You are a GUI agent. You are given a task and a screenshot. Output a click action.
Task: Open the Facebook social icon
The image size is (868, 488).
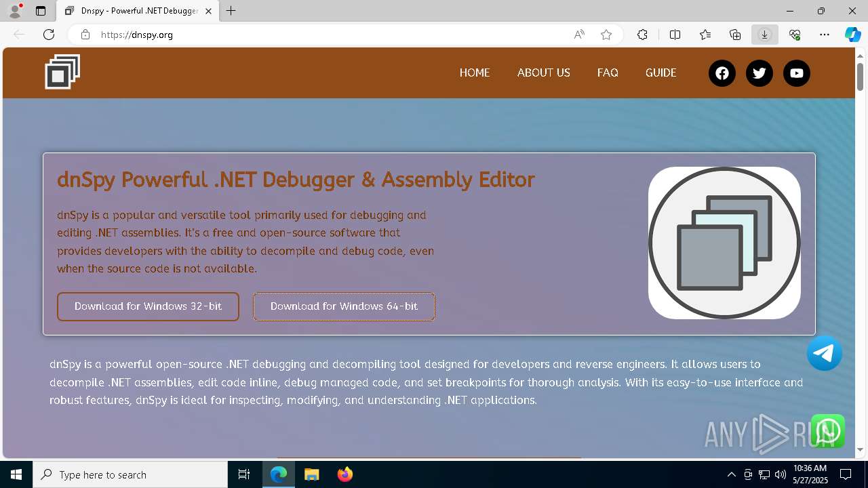(722, 73)
